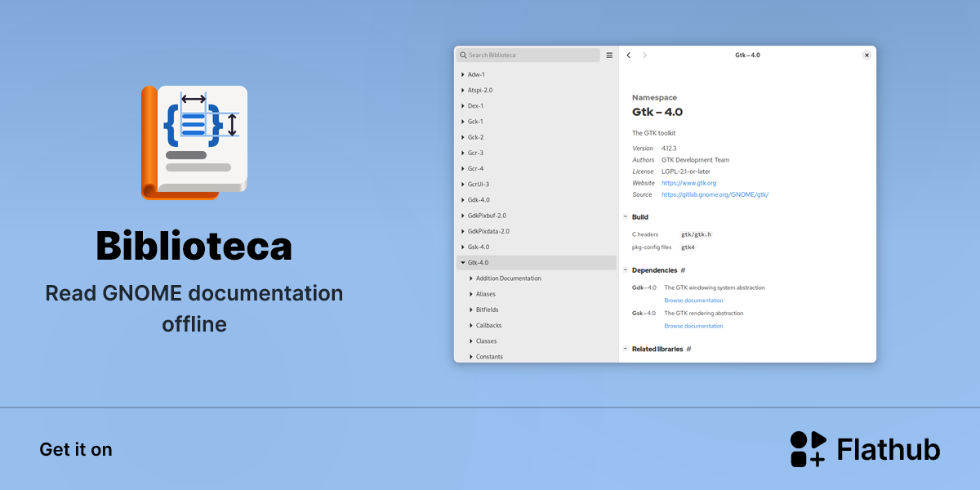The height and width of the screenshot is (490, 980).
Task: Expand the GdkPixbuf-2.0 tree node
Action: coord(462,216)
